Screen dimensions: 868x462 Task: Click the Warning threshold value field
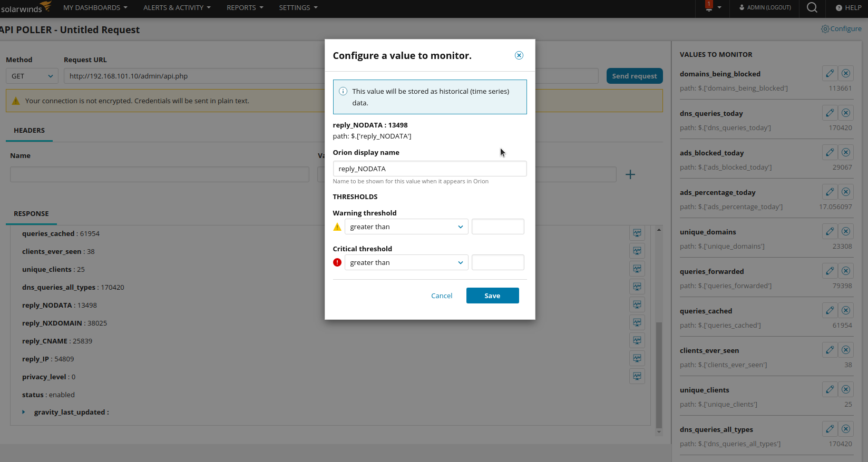[x=498, y=227]
